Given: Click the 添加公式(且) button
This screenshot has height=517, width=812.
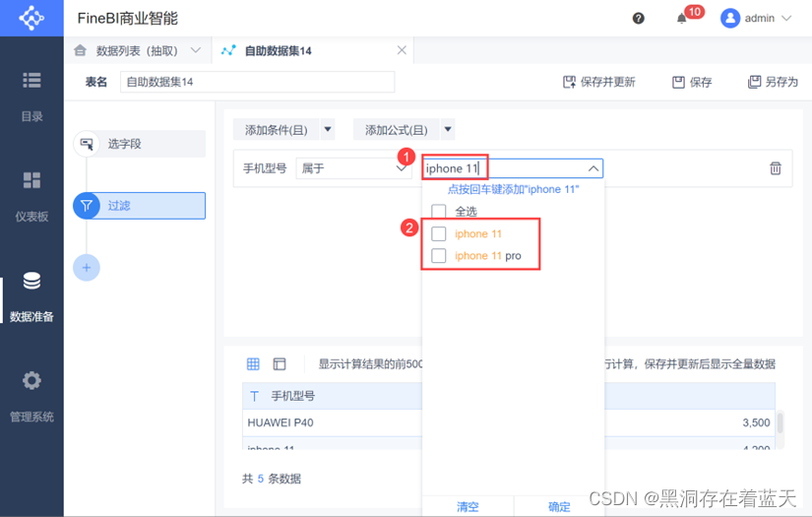Looking at the screenshot, I should (397, 130).
